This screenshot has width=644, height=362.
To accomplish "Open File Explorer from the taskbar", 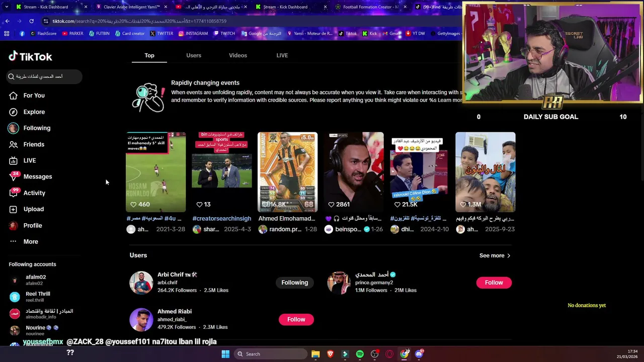I will tap(315, 354).
